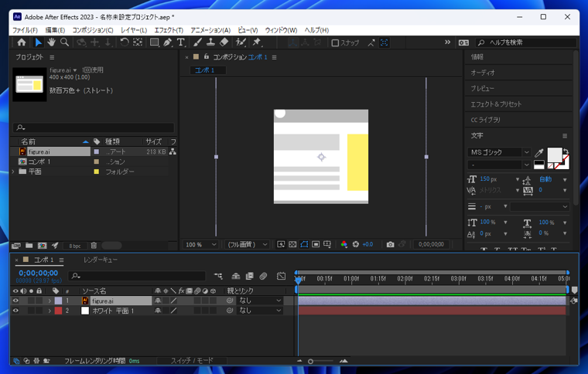Click the reset exposure aperture icon
The image size is (588, 374).
(355, 244)
